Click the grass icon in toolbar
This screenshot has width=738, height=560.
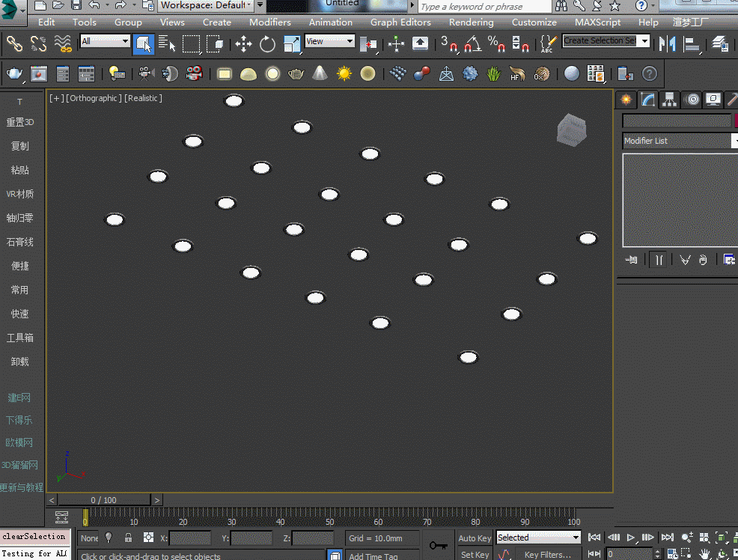point(493,73)
